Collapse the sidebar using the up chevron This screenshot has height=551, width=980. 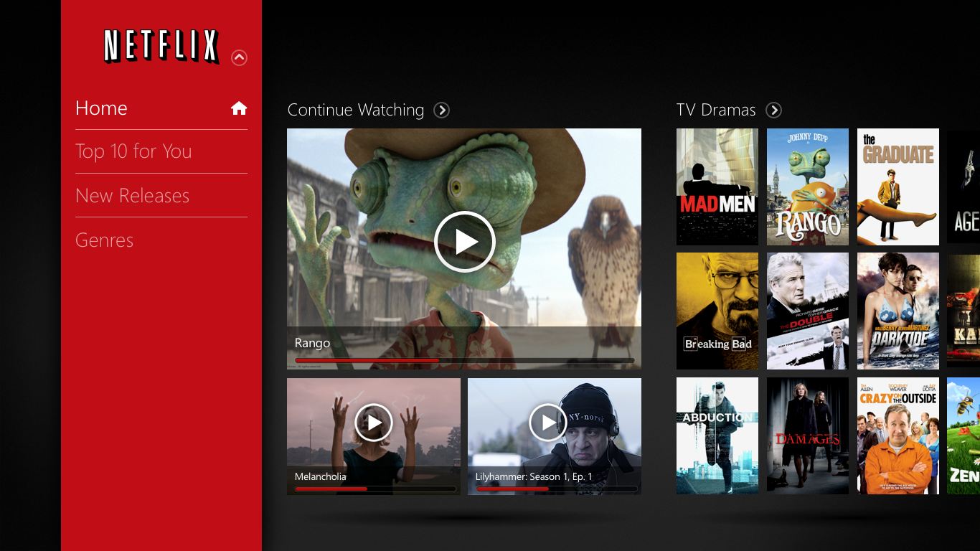point(240,58)
